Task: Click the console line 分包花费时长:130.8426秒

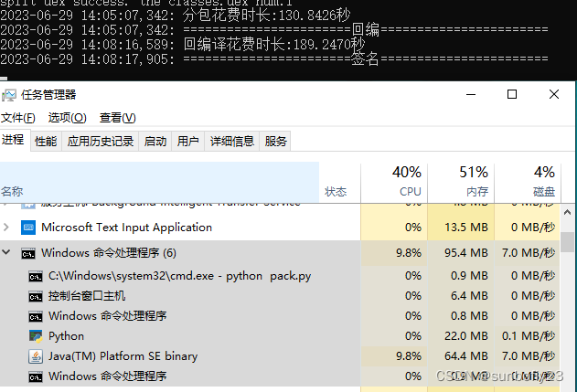Action: click(x=266, y=16)
